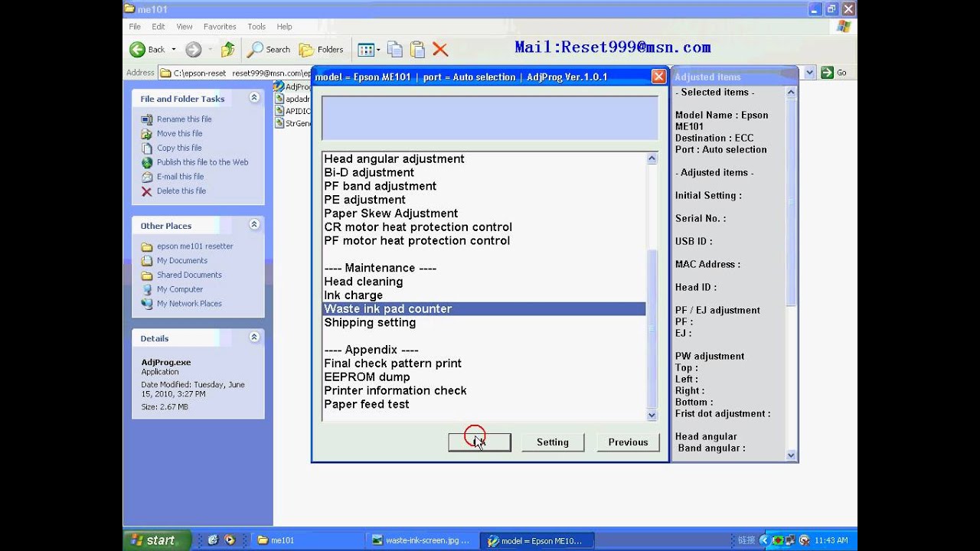Switch to waste-ink-screen.jpg taskbar button
This screenshot has width=980, height=551.
[421, 540]
